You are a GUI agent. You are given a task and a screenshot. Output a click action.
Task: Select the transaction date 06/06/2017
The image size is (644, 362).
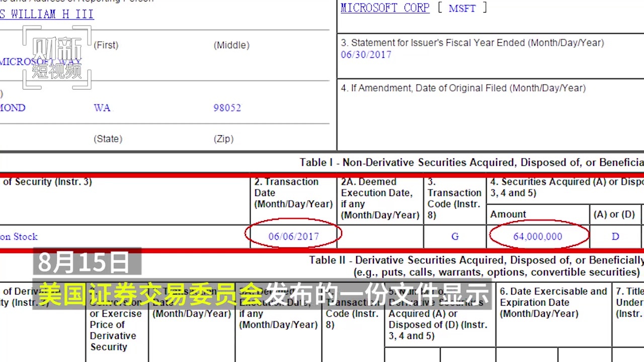tap(293, 236)
